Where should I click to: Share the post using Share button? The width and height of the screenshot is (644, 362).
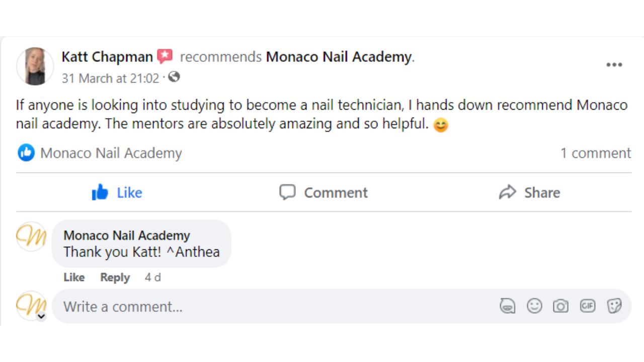[529, 193]
